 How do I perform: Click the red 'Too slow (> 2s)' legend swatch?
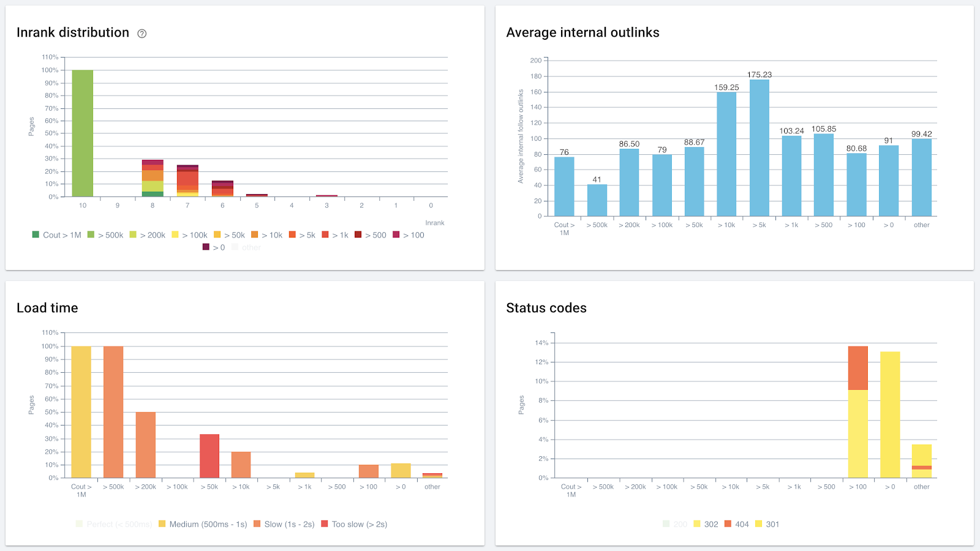tap(325, 524)
